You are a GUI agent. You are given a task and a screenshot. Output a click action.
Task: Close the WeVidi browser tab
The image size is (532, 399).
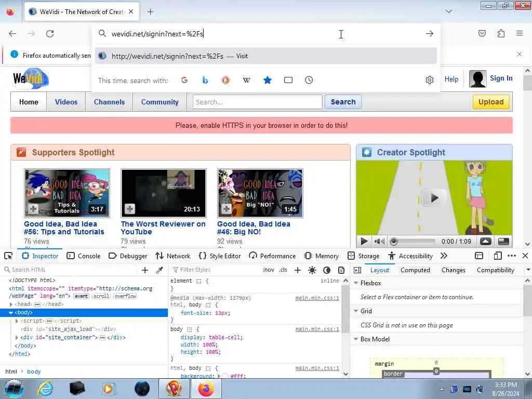click(x=131, y=11)
